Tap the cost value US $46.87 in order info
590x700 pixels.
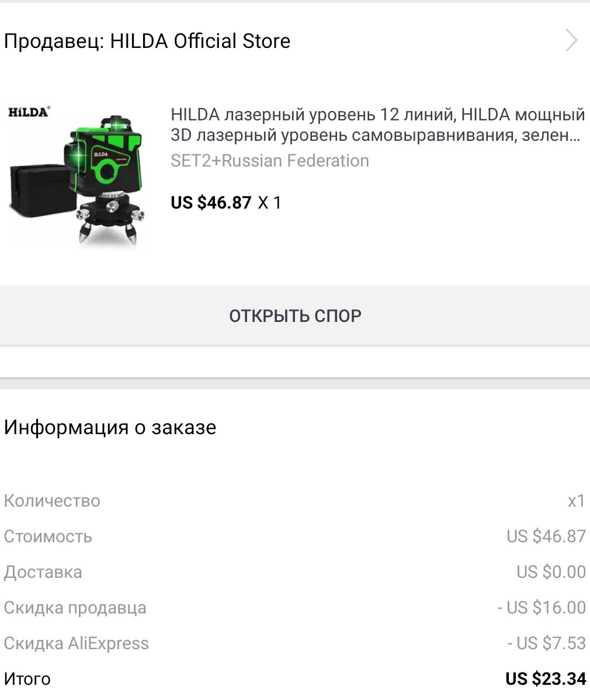(x=546, y=536)
